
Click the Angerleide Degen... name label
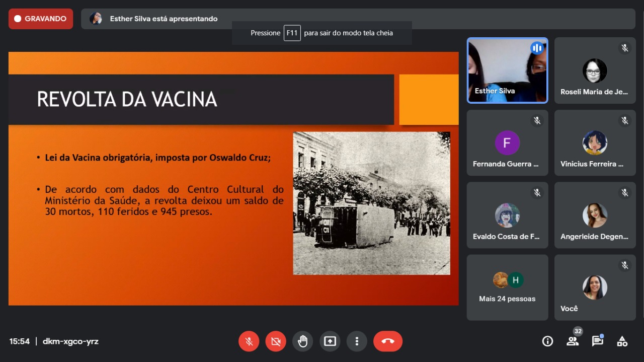[x=594, y=237]
